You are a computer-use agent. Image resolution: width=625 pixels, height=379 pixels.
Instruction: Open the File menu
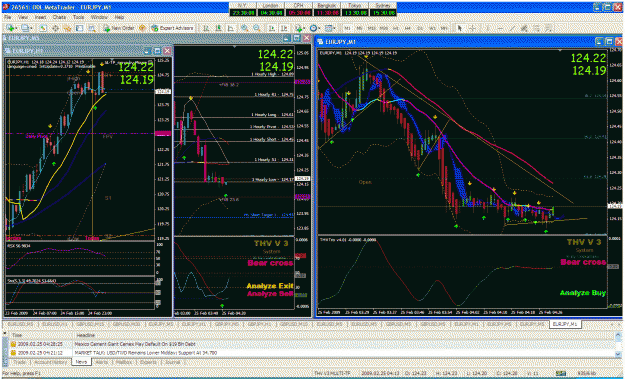click(x=8, y=18)
